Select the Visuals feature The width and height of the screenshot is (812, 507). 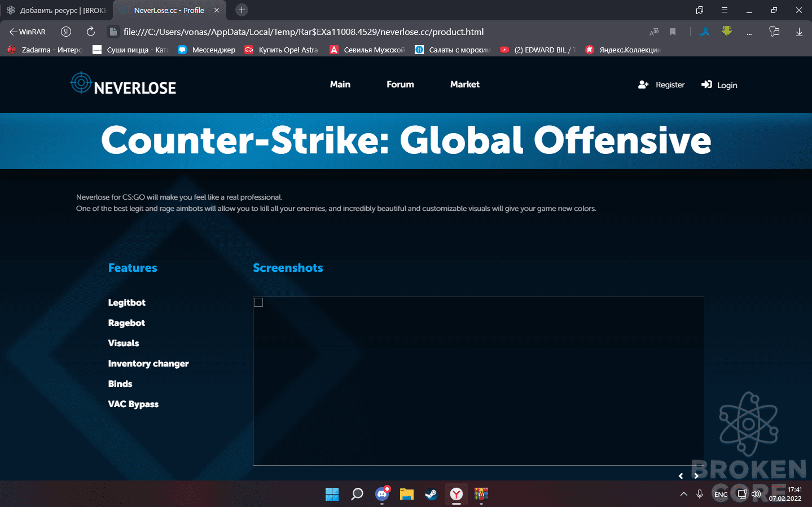tap(124, 343)
